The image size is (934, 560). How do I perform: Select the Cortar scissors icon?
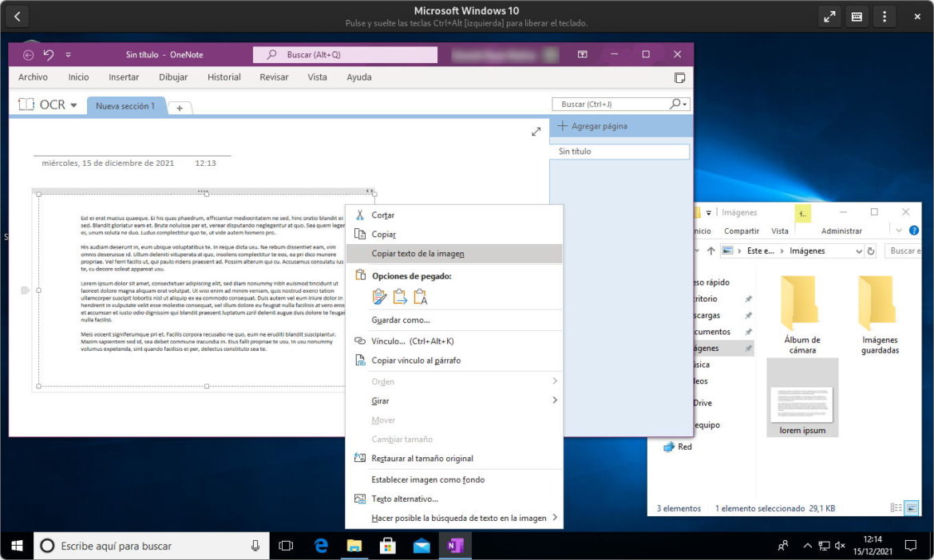(x=359, y=215)
